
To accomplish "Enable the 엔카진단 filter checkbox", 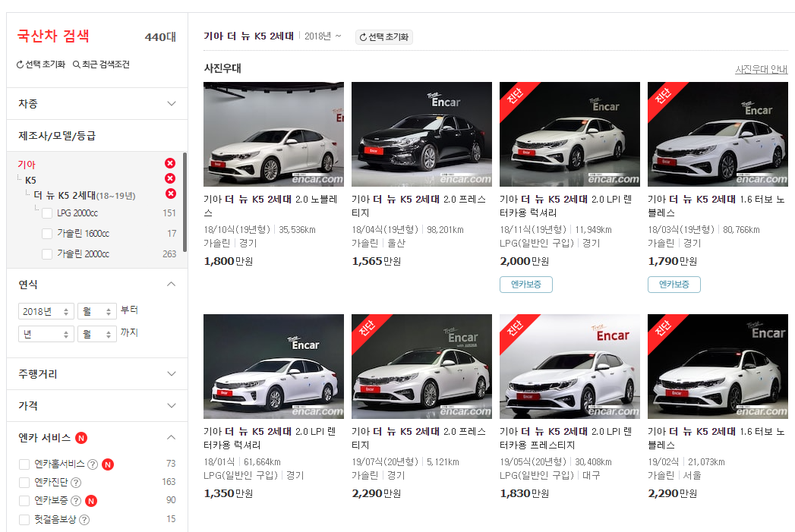I will pos(24,483).
